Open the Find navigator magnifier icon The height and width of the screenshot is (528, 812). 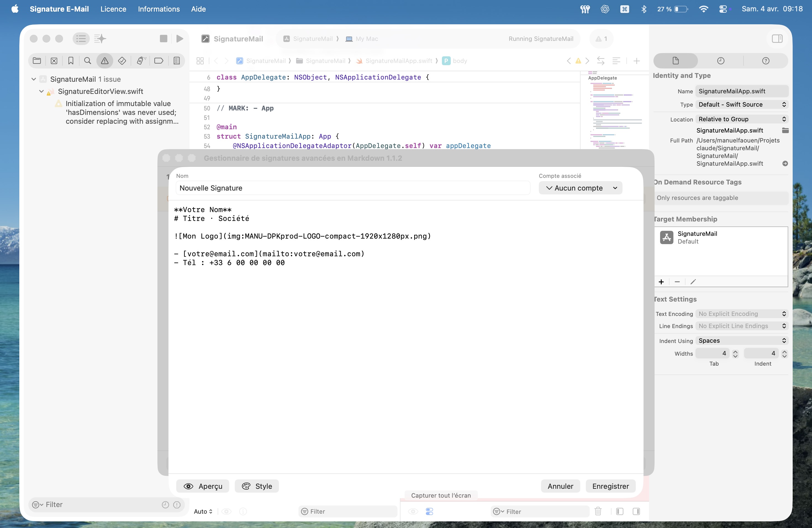pyautogui.click(x=88, y=61)
